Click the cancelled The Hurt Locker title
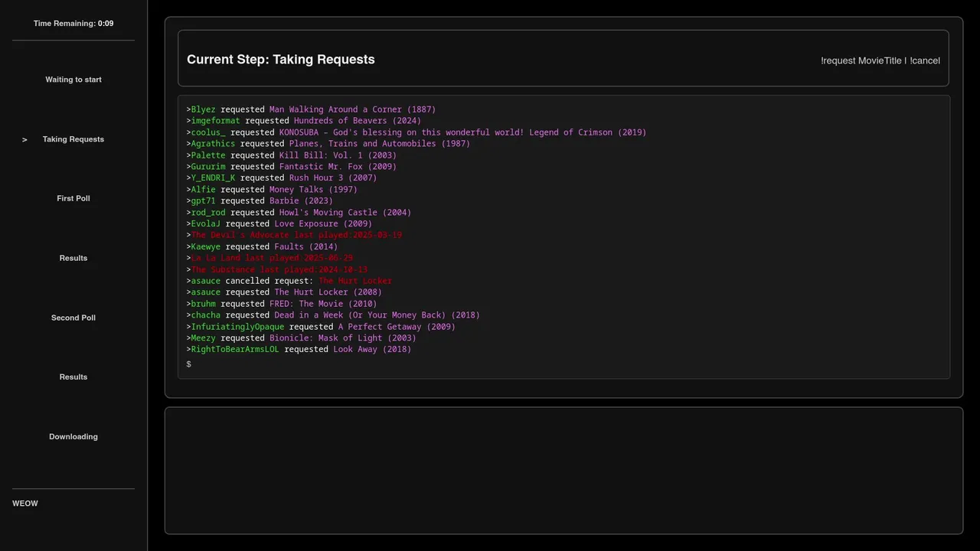The width and height of the screenshot is (980, 551). point(355,281)
